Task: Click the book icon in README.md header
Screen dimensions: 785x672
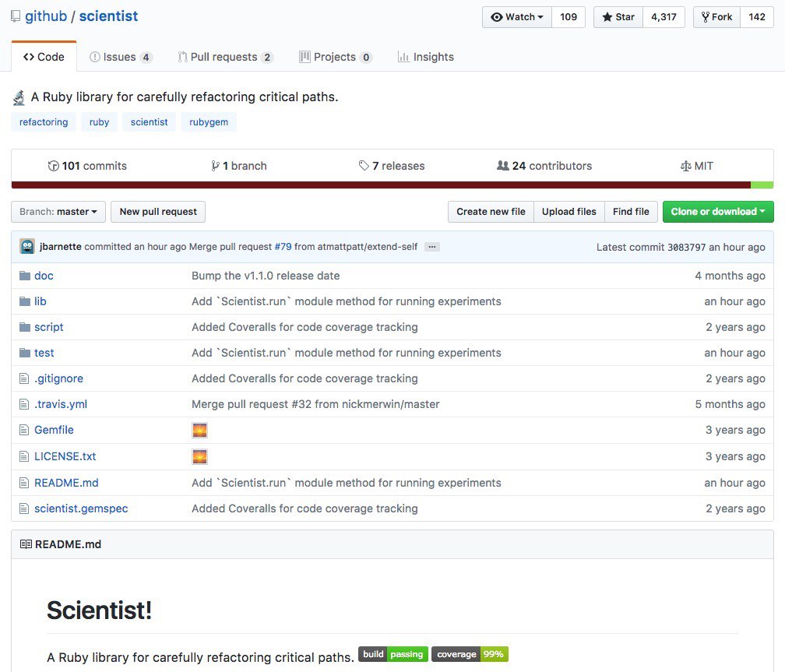Action: click(26, 544)
